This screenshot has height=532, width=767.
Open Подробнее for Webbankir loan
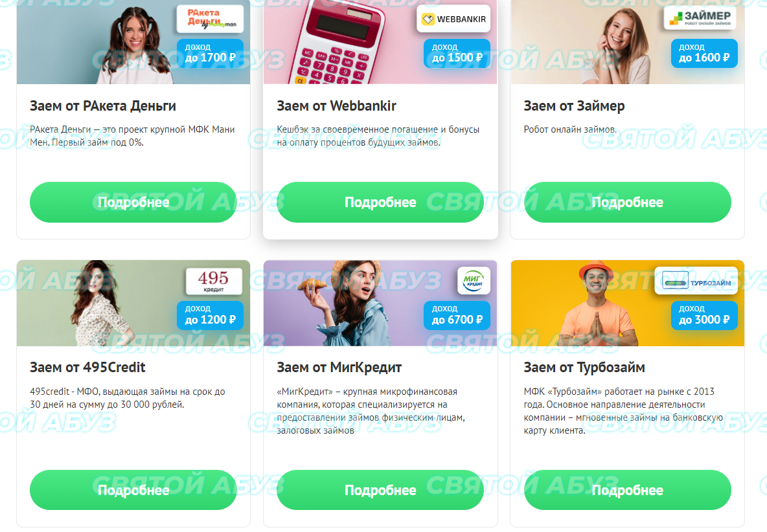click(x=380, y=202)
